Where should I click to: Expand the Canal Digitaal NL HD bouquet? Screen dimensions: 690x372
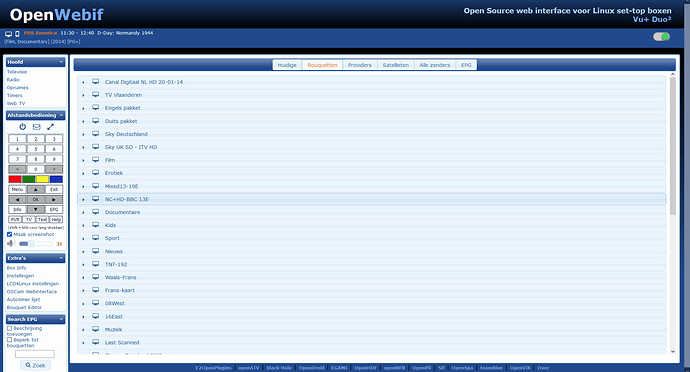pos(83,82)
